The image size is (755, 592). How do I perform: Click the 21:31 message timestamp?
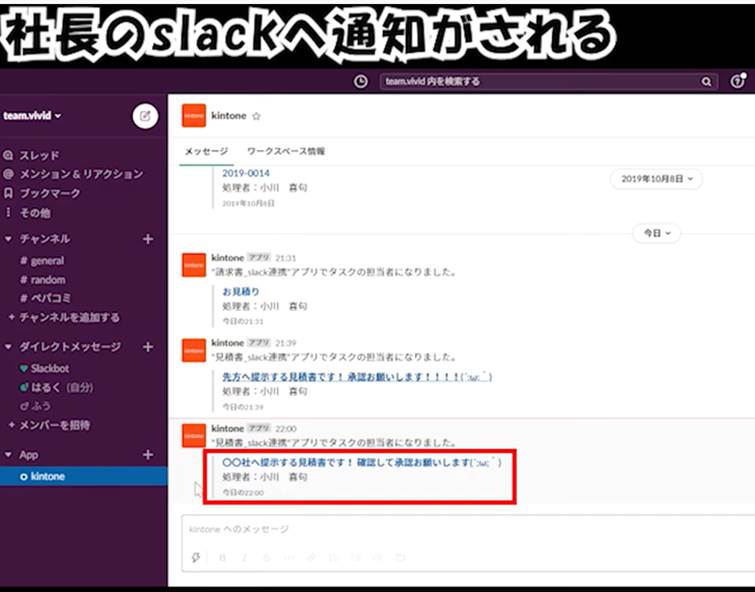pos(286,258)
